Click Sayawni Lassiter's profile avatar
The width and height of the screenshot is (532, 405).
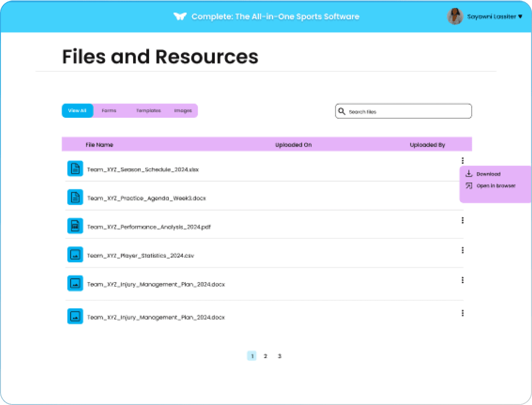point(455,17)
